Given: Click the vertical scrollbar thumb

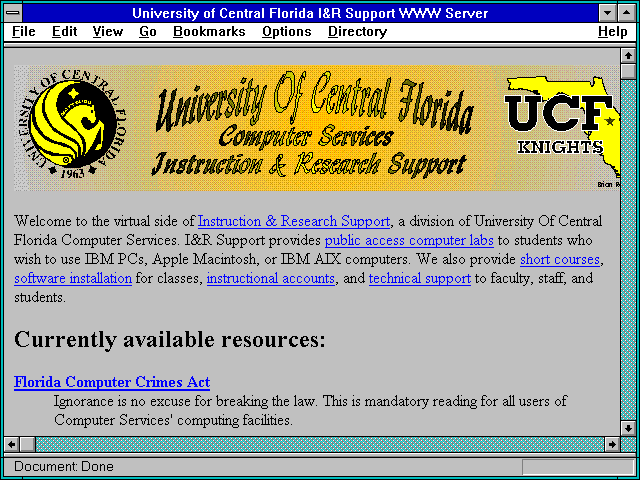Looking at the screenshot, I should pyautogui.click(x=628, y=71).
